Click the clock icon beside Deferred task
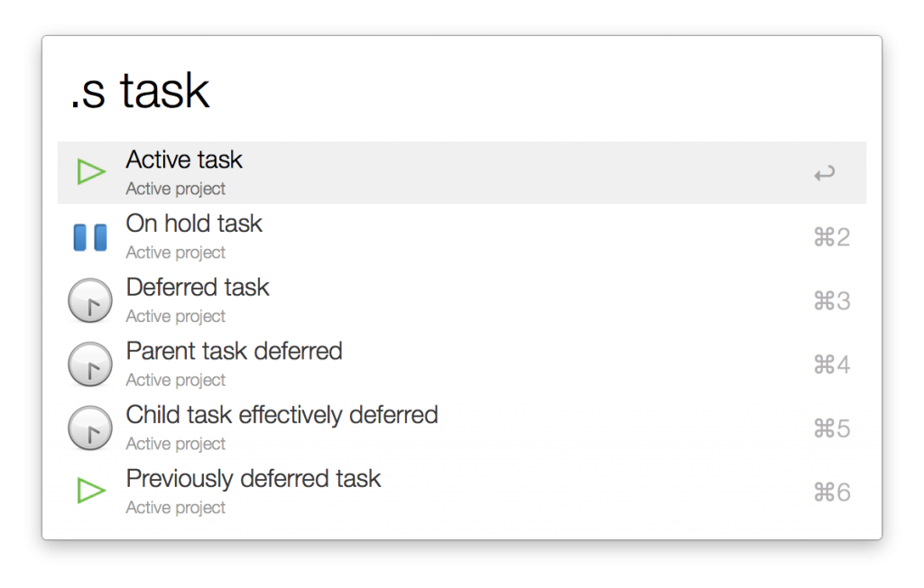This screenshot has width=924, height=588. pos(90,300)
